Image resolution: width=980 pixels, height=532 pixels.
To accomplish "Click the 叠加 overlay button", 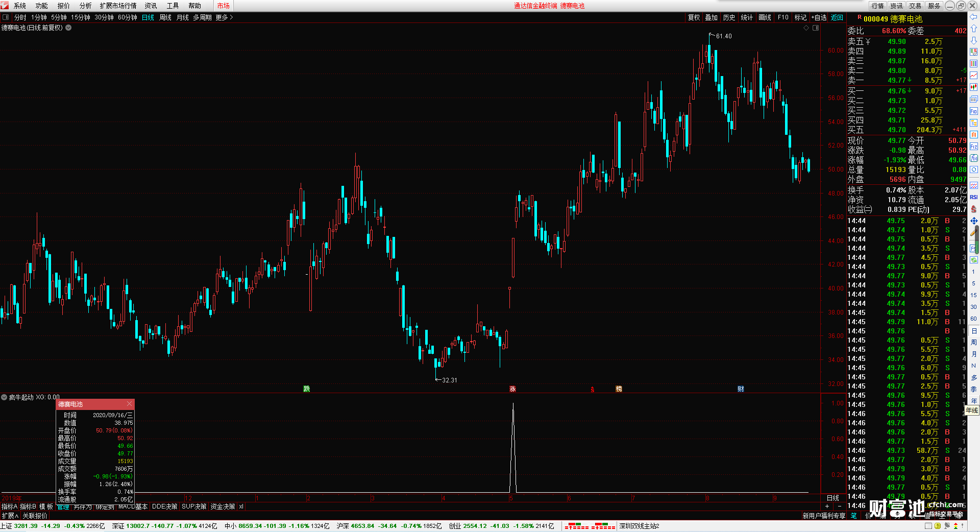I will 712,17.
